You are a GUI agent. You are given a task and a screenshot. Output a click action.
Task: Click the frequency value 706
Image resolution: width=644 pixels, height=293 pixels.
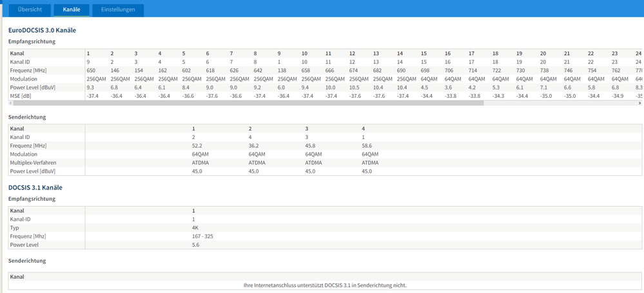[x=449, y=71]
